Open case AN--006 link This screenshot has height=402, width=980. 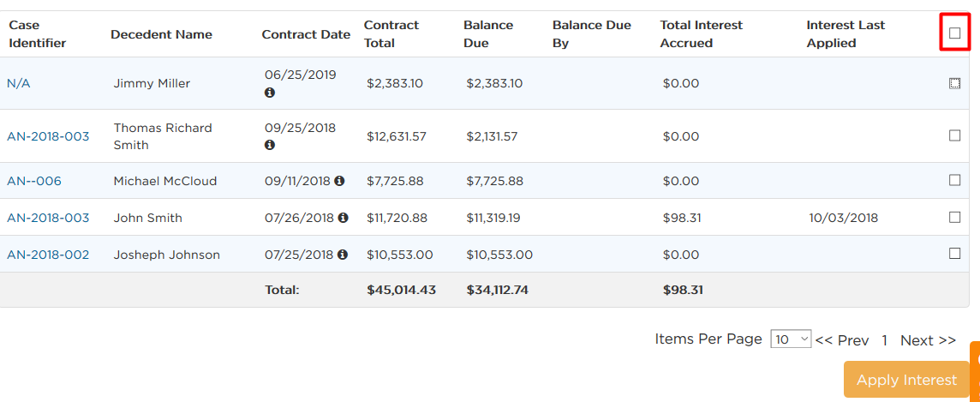coord(34,182)
